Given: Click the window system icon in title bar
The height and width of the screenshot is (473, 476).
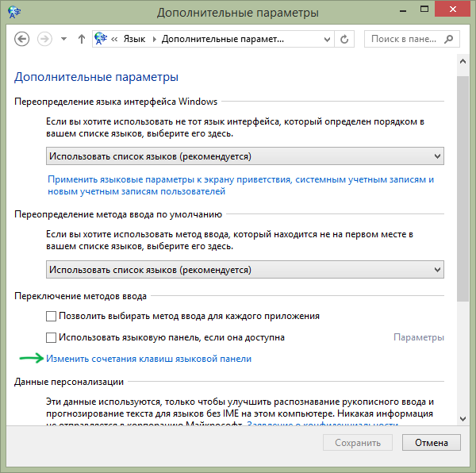Looking at the screenshot, I should tap(14, 12).
